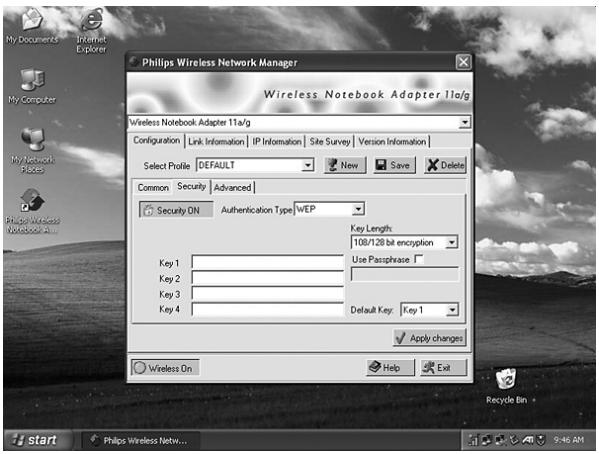Screen dimensions: 599x454
Task: Click the passphrase text field
Action: click(405, 274)
